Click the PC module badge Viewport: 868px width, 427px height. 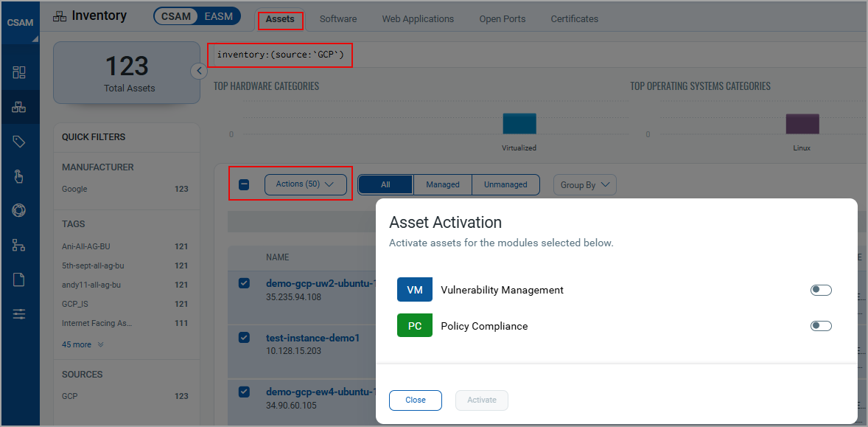[x=415, y=326]
